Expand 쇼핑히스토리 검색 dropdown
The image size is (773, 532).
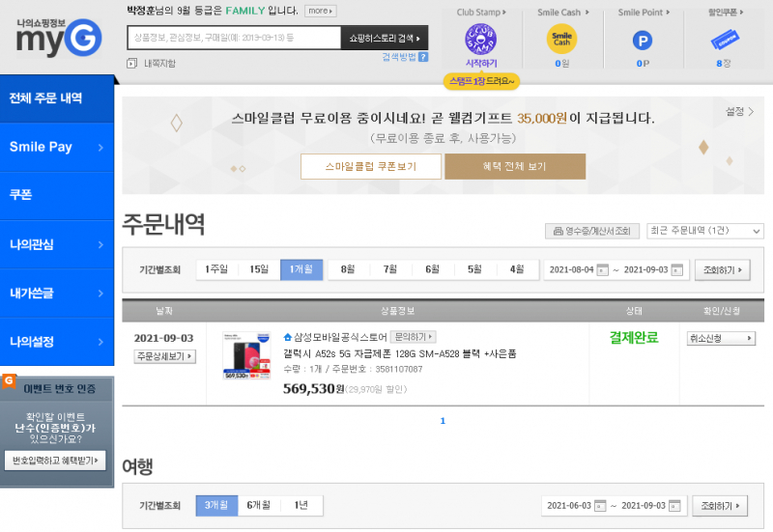[x=384, y=38]
